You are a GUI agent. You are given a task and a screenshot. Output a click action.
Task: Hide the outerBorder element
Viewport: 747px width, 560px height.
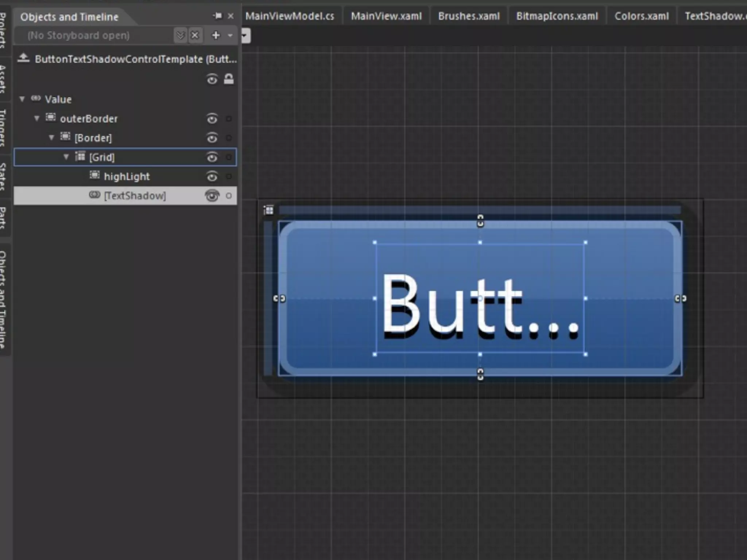coord(212,119)
